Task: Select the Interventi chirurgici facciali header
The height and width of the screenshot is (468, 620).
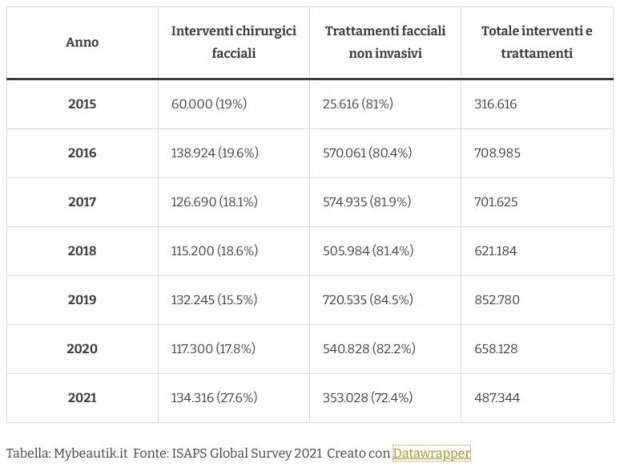Action: [x=234, y=42]
